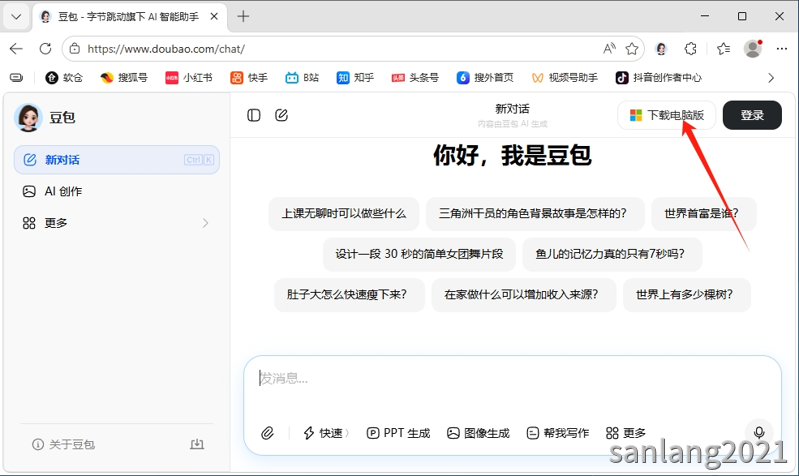View site info lock icon
799x476 pixels.
click(75, 49)
